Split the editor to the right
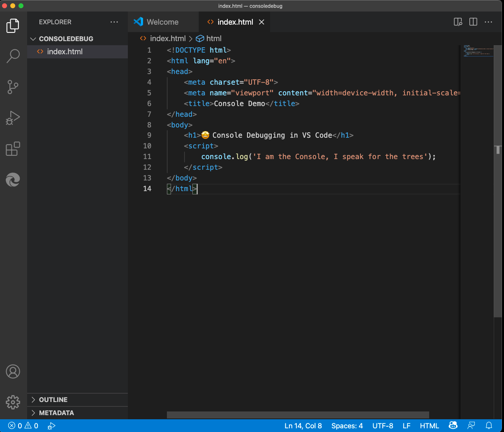Image resolution: width=504 pixels, height=432 pixels. [473, 22]
